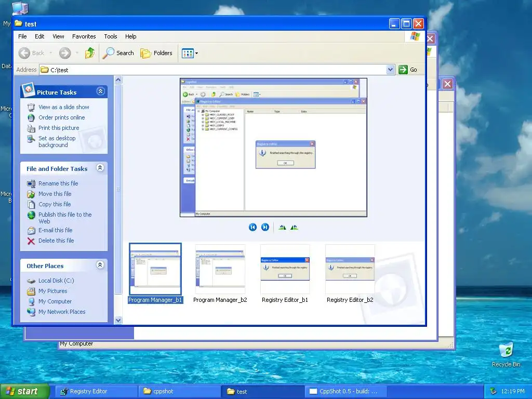Go up one folder level
This screenshot has width=532, height=399.
click(90, 53)
